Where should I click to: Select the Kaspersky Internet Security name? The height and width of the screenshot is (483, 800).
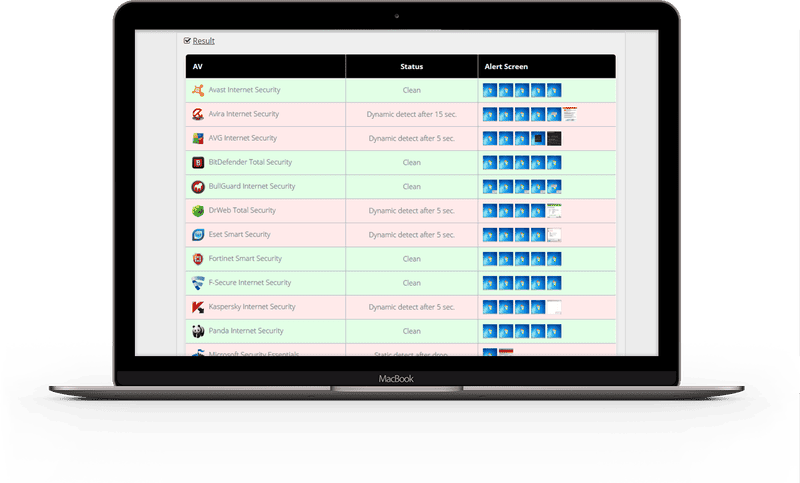click(x=252, y=307)
